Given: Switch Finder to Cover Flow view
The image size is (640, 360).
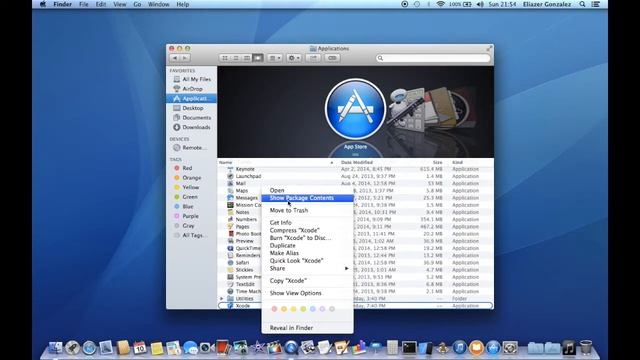Looking at the screenshot, I should coord(258,58).
